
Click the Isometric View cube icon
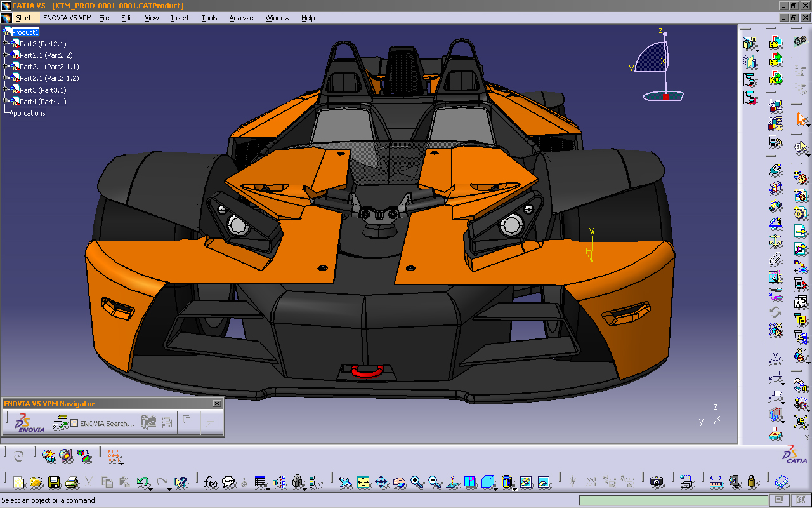487,483
